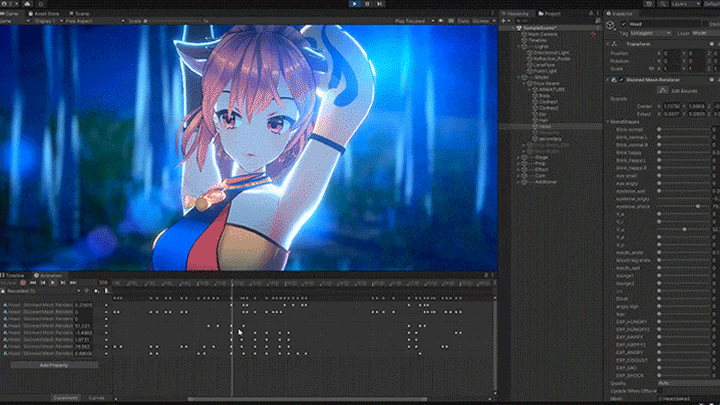The height and width of the screenshot is (405, 720).
Task: Click the Hierarchy create plus icon
Action: pos(504,21)
